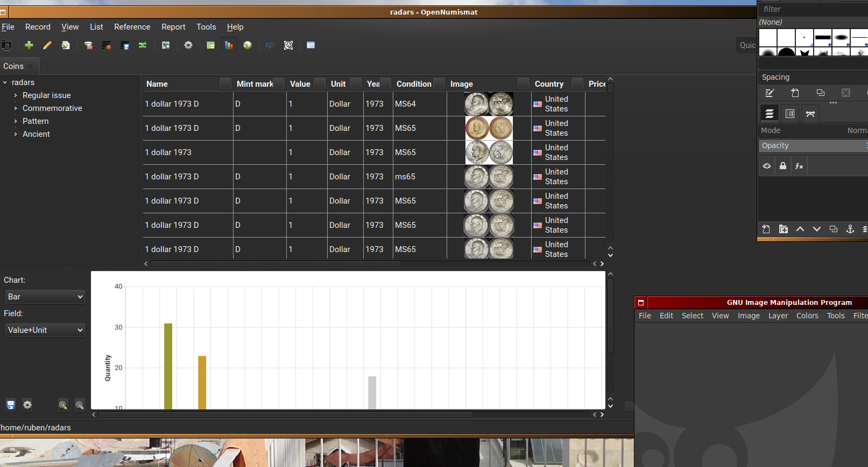This screenshot has height=467, width=868.
Task: Toggle the eye visibility column in Layers
Action: pyautogui.click(x=767, y=166)
